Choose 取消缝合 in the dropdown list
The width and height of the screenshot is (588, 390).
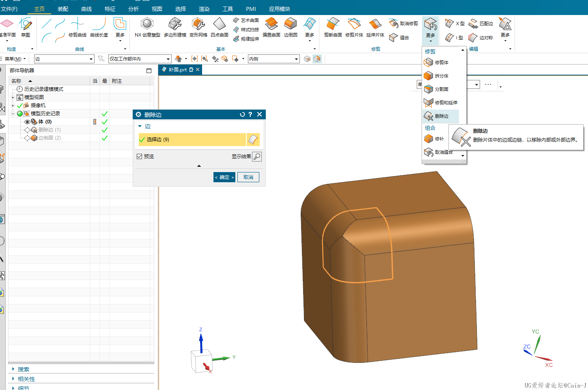438,152
